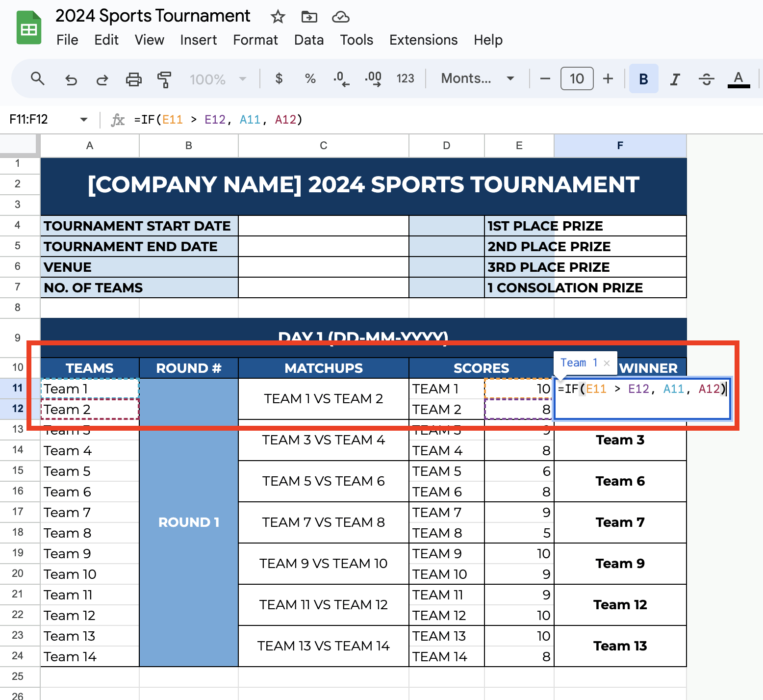Open the zoom 100% dropdown

218,79
